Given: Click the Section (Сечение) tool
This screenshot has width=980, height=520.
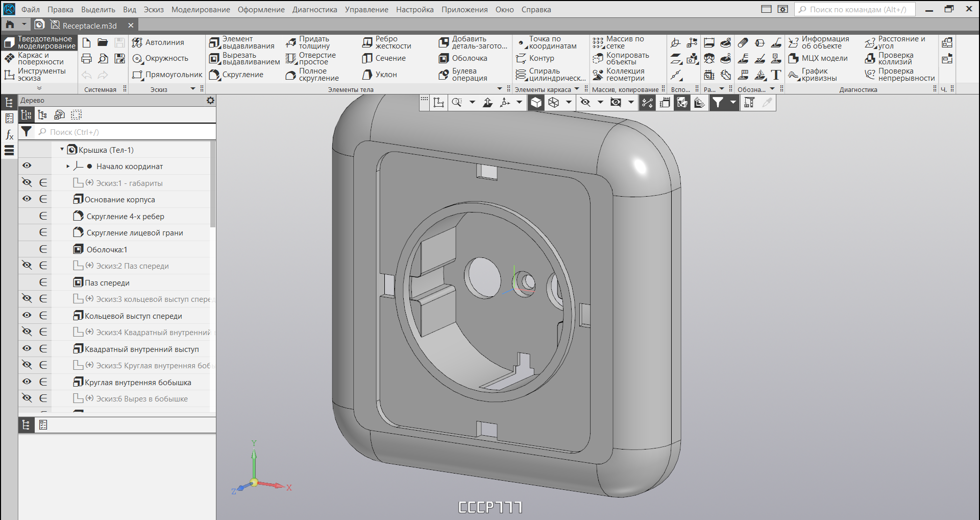Looking at the screenshot, I should click(384, 59).
